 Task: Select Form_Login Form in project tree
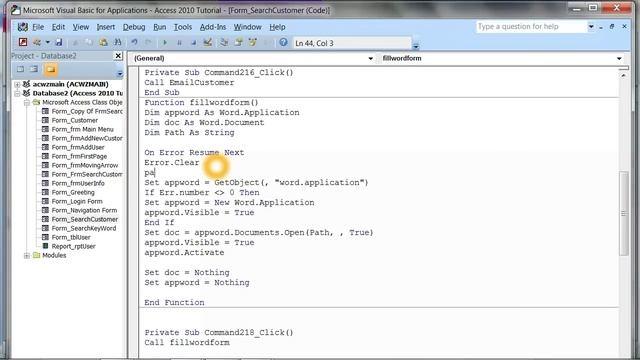click(x=77, y=201)
